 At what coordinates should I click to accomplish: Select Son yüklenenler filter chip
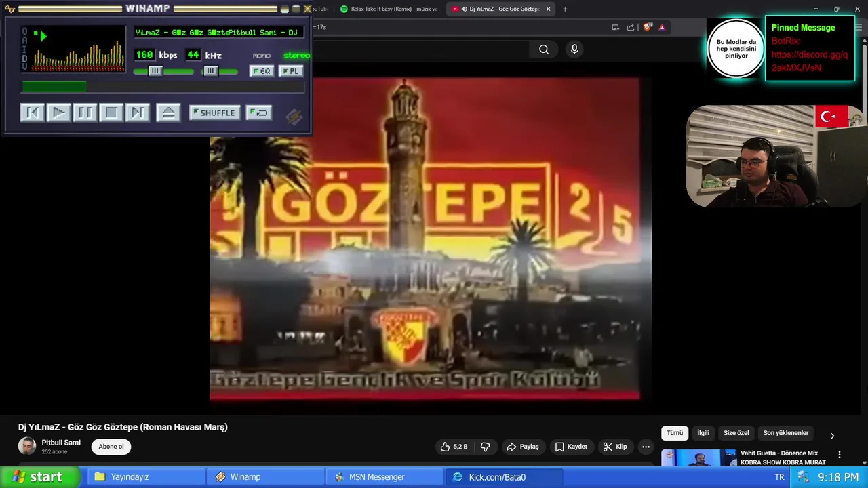[786, 433]
